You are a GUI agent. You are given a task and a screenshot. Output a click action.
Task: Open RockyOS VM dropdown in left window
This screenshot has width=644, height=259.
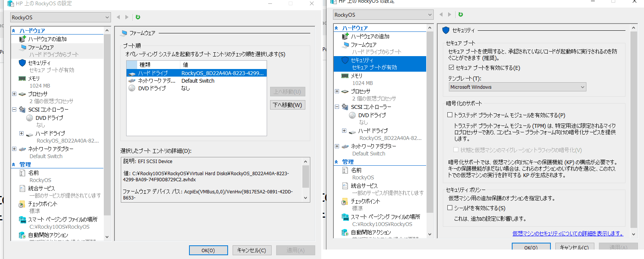click(61, 17)
